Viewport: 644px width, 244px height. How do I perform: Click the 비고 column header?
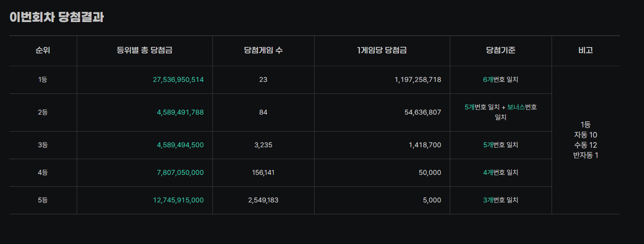click(585, 50)
